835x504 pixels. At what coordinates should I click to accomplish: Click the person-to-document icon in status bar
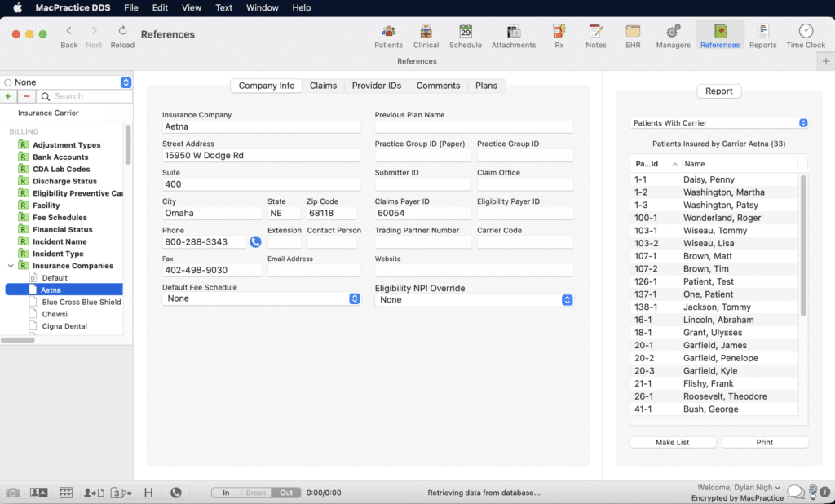(x=95, y=493)
